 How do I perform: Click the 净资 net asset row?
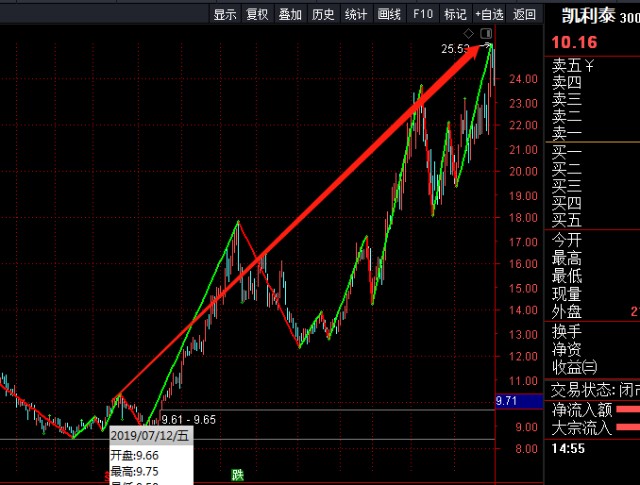click(592, 350)
